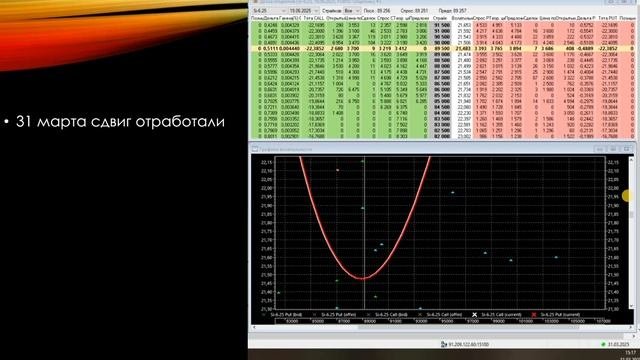Select the 91 500 strike row

(443, 25)
